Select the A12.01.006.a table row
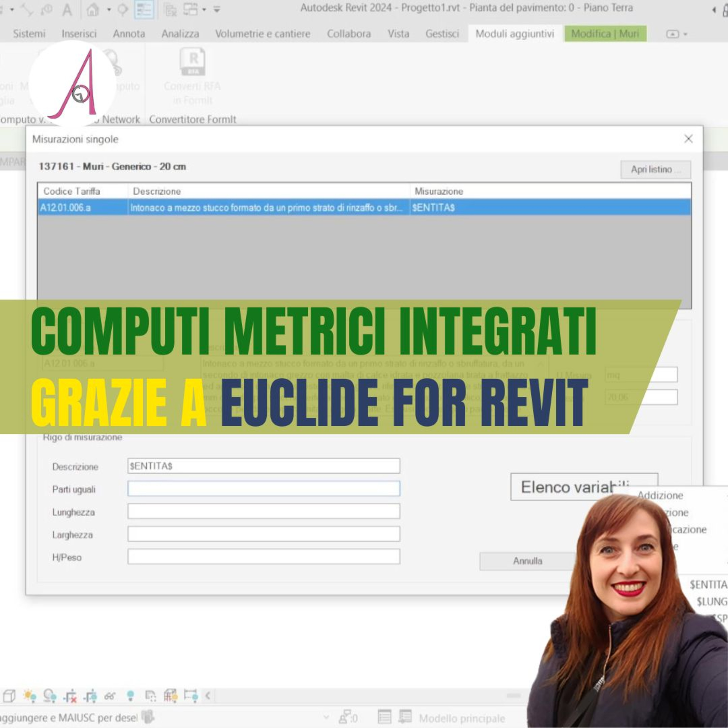This screenshot has height=728, width=728. [364, 208]
